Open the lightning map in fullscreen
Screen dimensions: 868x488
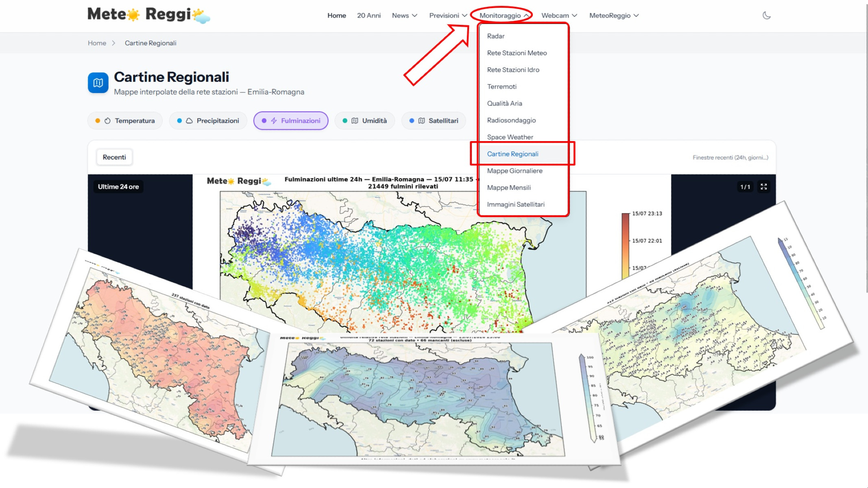[x=764, y=187]
